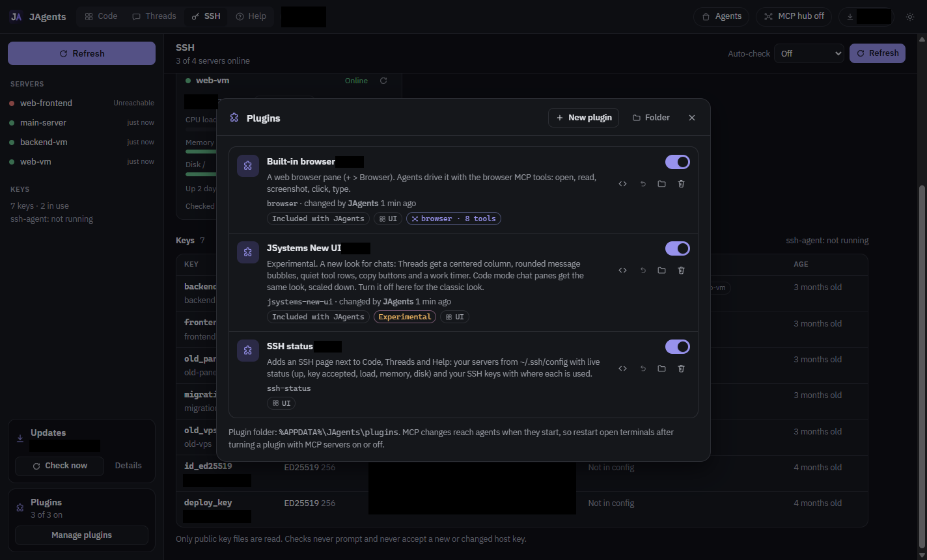Switch off the SSH status plugin toggle
The height and width of the screenshot is (560, 927).
[677, 347]
